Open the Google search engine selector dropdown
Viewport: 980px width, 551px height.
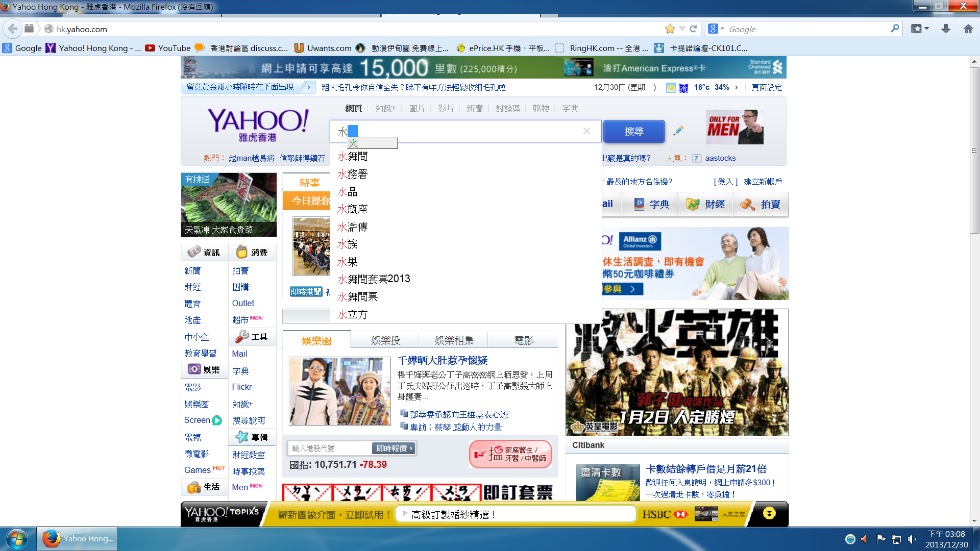[x=717, y=29]
